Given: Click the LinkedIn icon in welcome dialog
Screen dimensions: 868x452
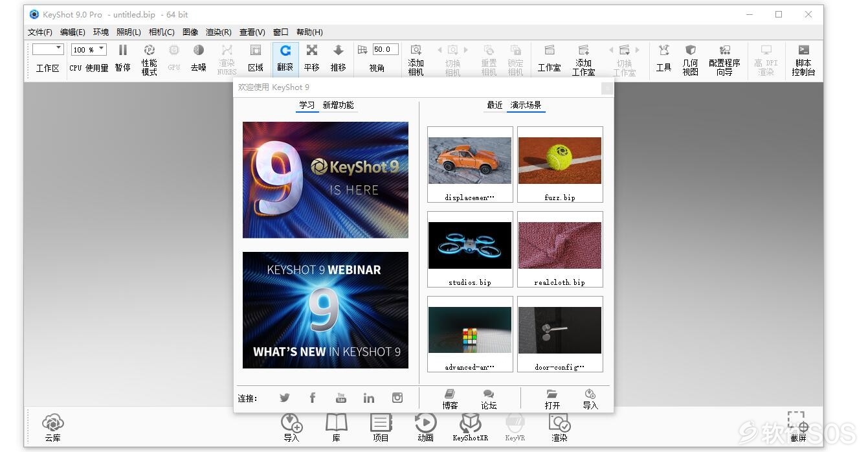Looking at the screenshot, I should [368, 398].
